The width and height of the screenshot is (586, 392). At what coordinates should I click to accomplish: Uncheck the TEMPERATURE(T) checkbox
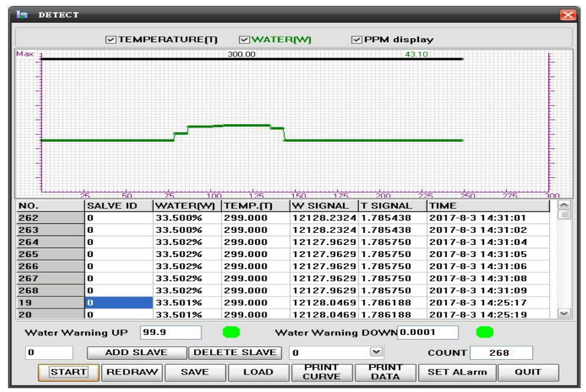point(111,40)
